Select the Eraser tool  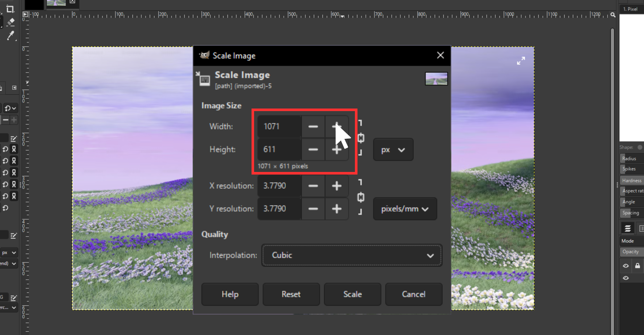10,22
